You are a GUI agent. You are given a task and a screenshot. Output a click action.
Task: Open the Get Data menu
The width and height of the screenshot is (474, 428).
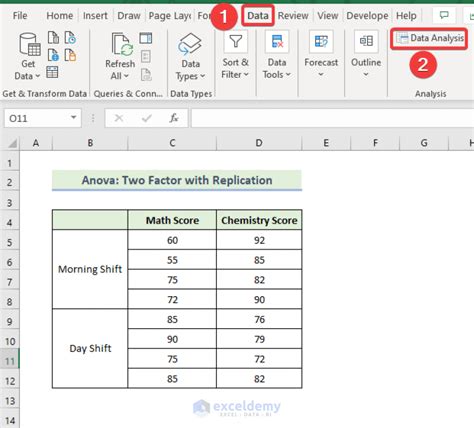pyautogui.click(x=28, y=57)
